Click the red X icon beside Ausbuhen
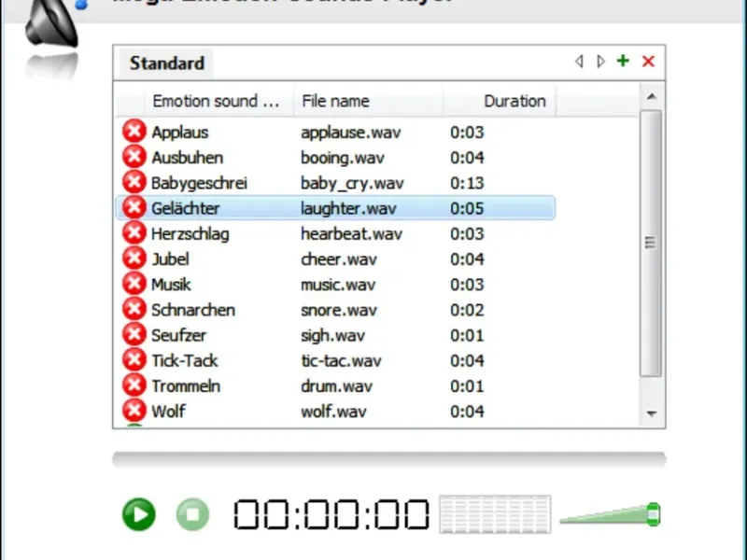This screenshot has width=747, height=560. [134, 157]
